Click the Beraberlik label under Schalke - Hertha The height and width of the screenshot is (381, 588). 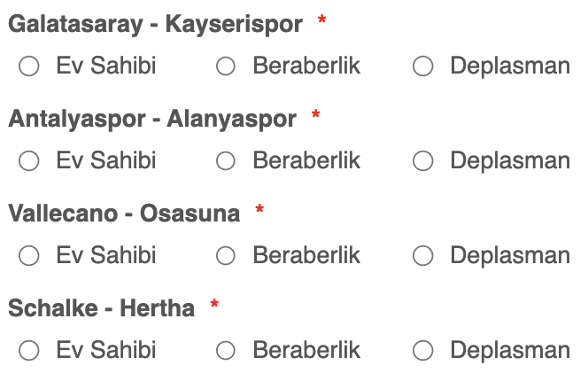tap(306, 350)
